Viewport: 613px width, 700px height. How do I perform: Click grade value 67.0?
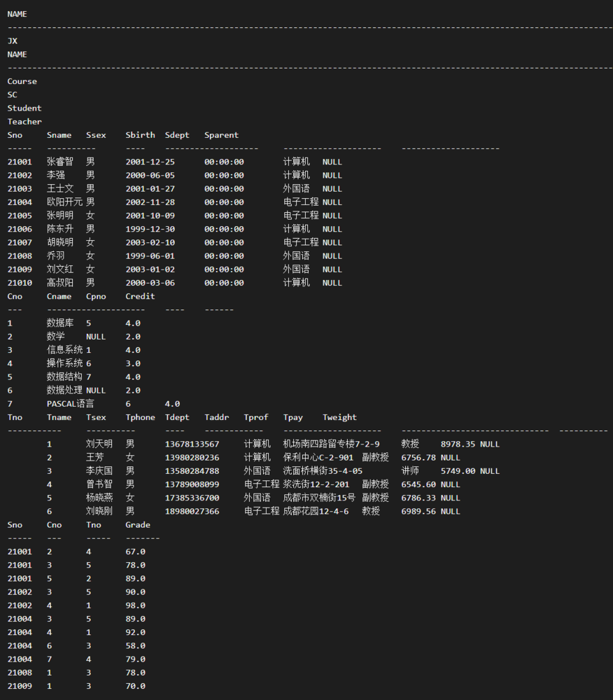[135, 552]
